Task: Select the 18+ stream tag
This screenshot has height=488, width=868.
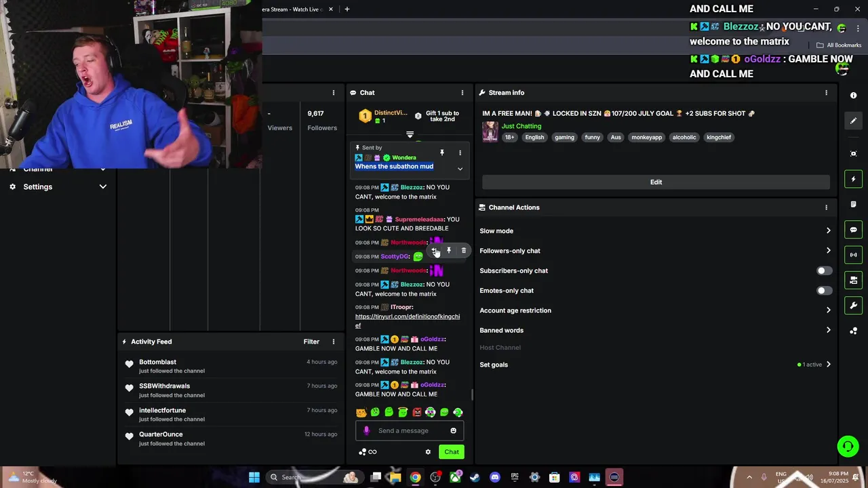Action: [509, 137]
